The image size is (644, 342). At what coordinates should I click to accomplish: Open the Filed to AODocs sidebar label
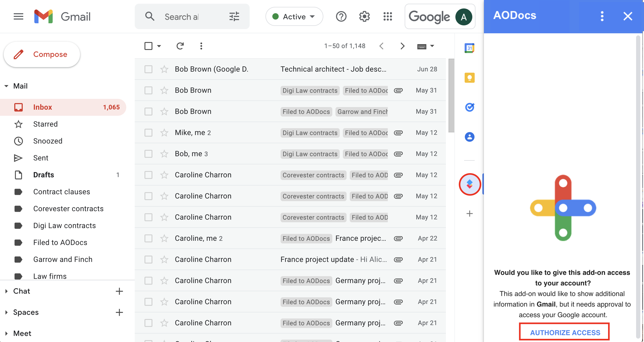63,243
